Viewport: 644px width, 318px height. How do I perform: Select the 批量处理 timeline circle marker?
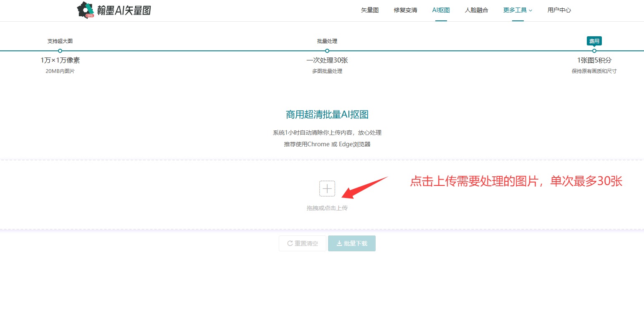point(327,51)
